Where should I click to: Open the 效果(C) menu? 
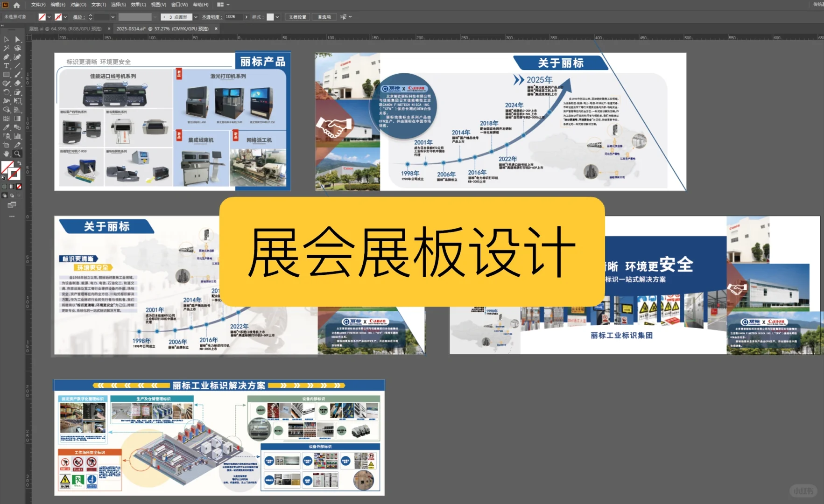point(138,5)
